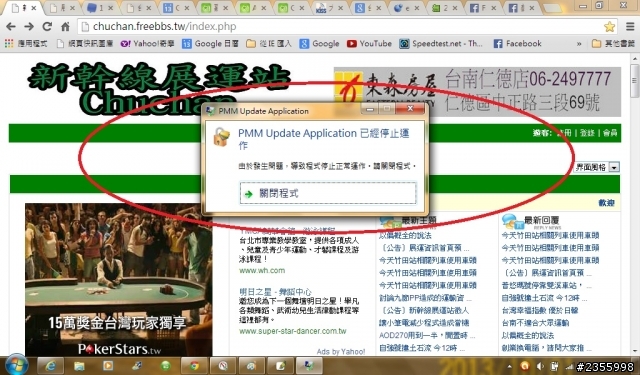Open Internet Explorer from the taskbar
The height and width of the screenshot is (375, 640).
(51, 366)
